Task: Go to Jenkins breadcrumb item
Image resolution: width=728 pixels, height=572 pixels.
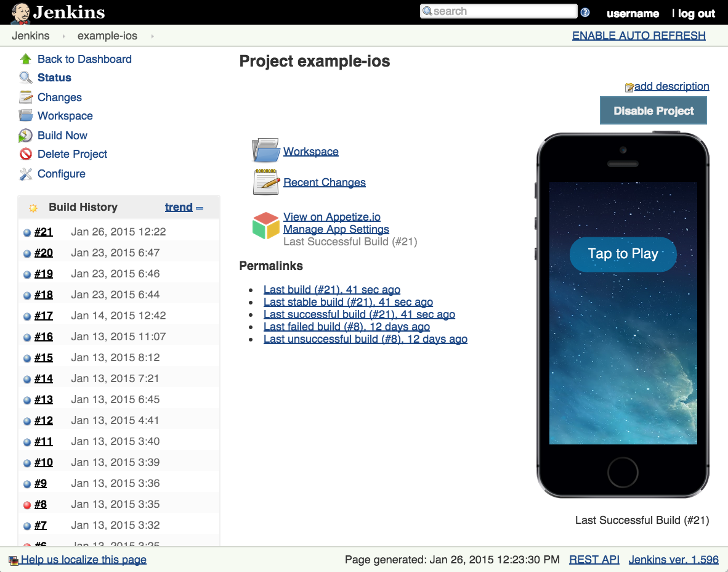Action: [31, 36]
